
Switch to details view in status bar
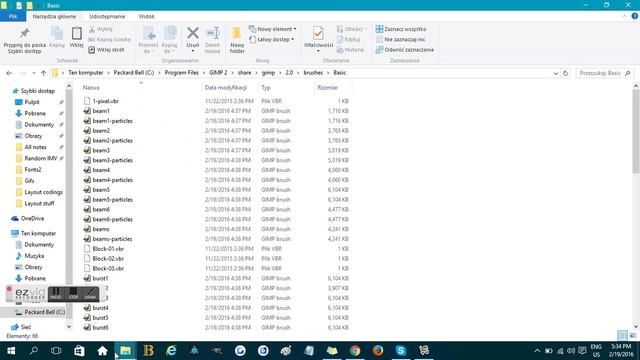coord(622,336)
